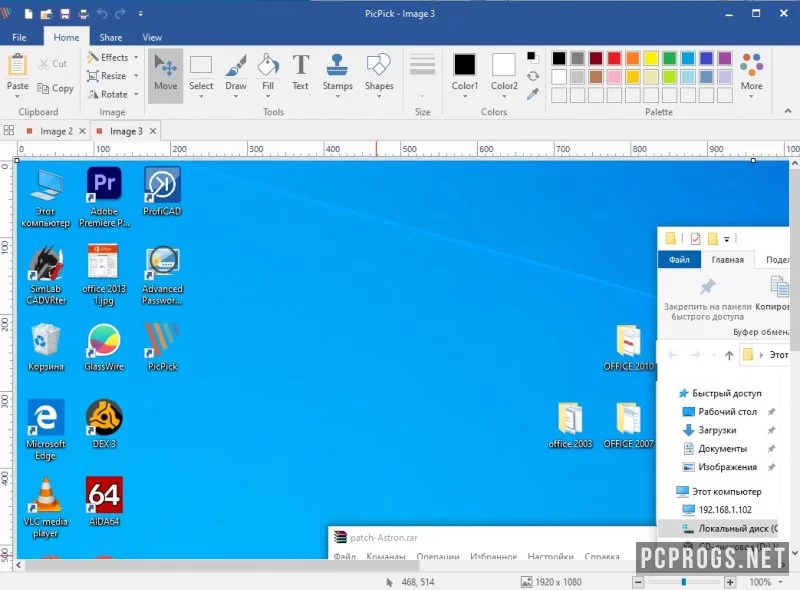Expand the Color2 dropdown arrow
Image resolution: width=800 pixels, height=590 pixels.
point(504,96)
